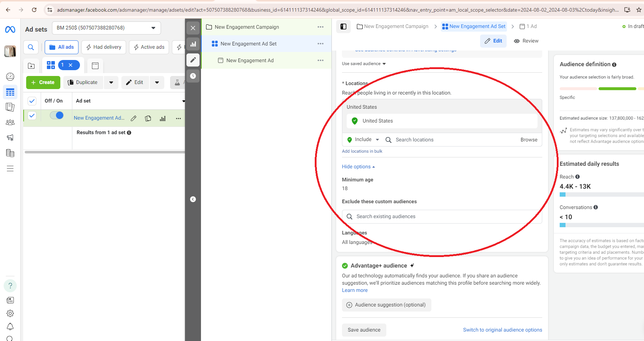
Task: Click the search magnifier button beside All ads
Action: click(x=31, y=47)
